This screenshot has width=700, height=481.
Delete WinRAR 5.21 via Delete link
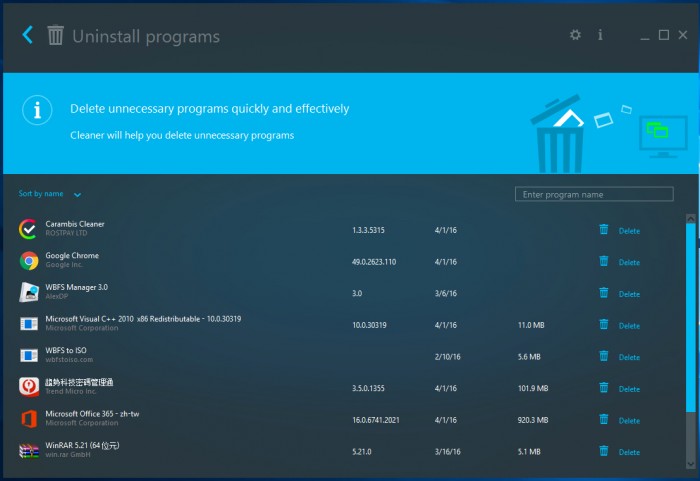pos(629,452)
